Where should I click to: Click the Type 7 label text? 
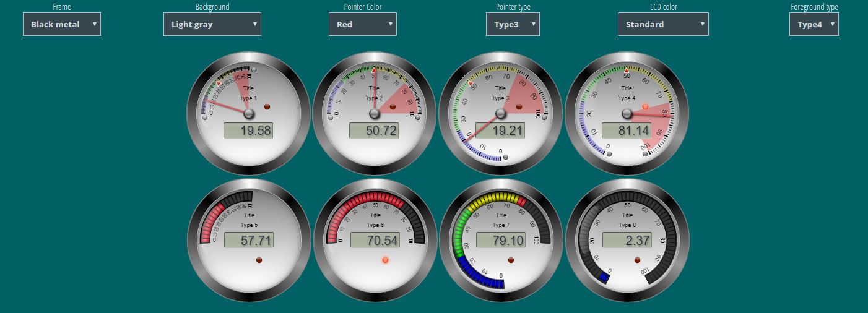[500, 225]
